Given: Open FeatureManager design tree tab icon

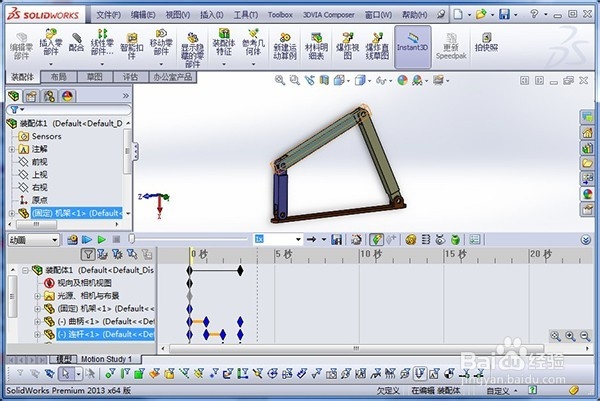Looking at the screenshot, I should pos(14,96).
